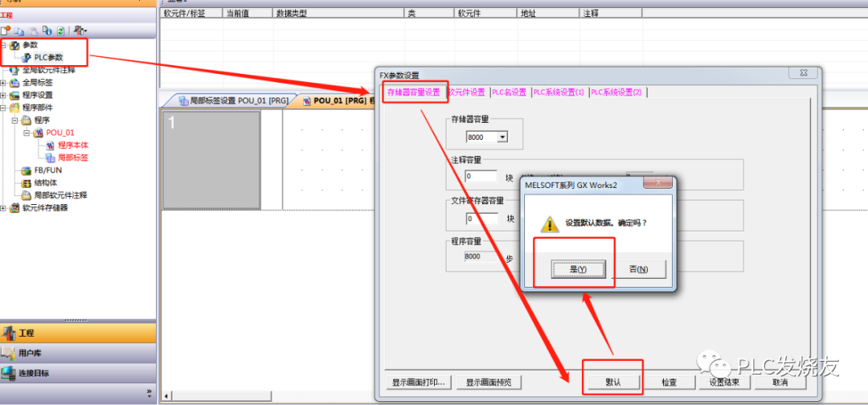Click the 注释容量 block count field

pyautogui.click(x=481, y=177)
